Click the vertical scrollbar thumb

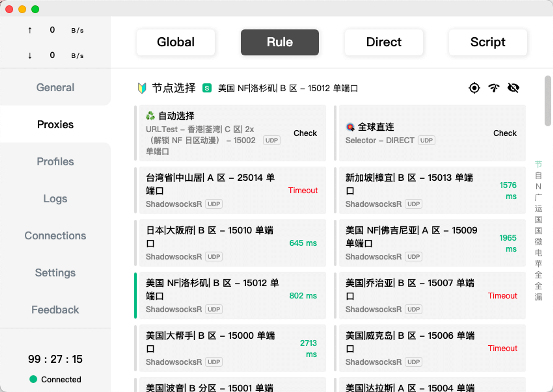[x=548, y=101]
